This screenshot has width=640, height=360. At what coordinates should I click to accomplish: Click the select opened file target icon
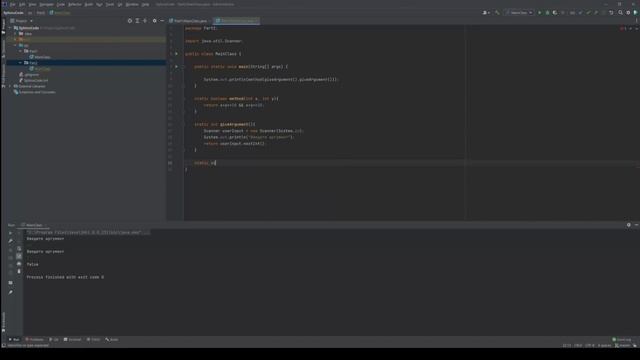click(x=130, y=21)
